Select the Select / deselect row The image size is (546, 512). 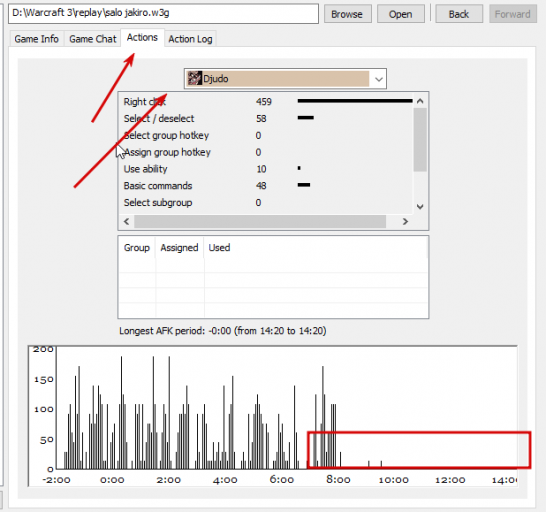coord(267,118)
